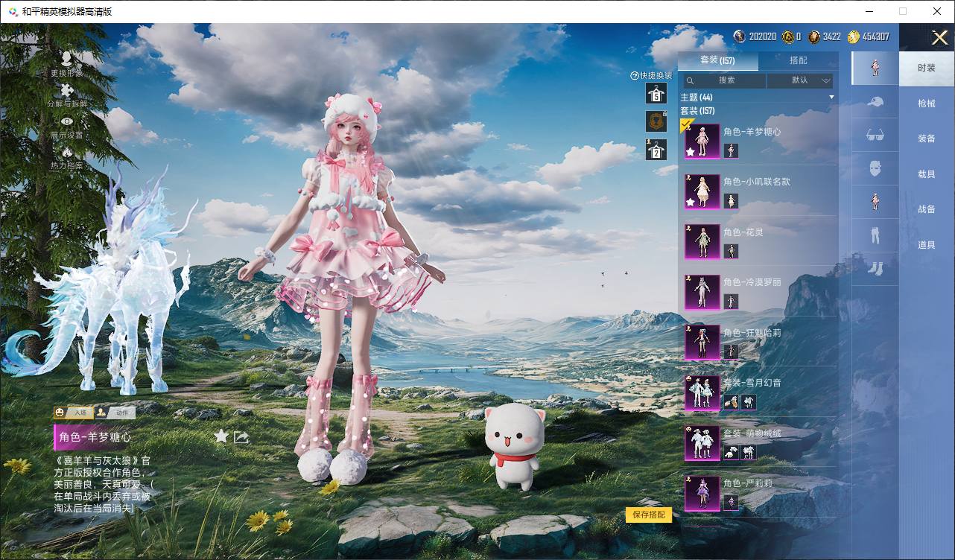Click the 0 gold token balance
Viewport: 955px width, 560px height.
792,36
